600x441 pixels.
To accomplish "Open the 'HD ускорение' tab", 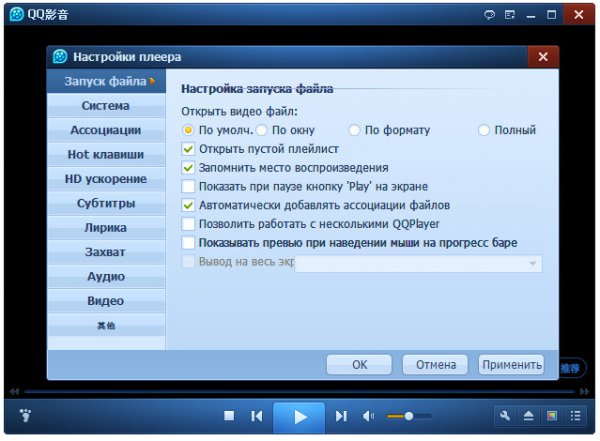I will pos(106,179).
